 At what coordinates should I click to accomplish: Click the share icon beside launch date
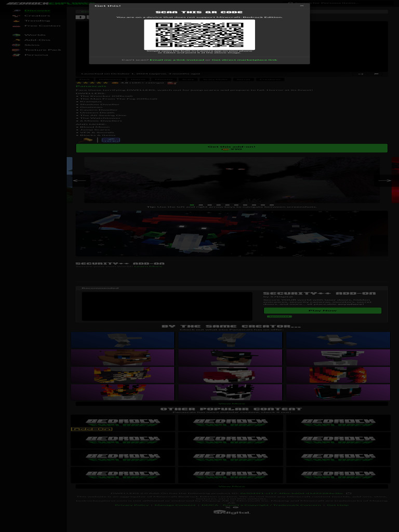(361, 74)
